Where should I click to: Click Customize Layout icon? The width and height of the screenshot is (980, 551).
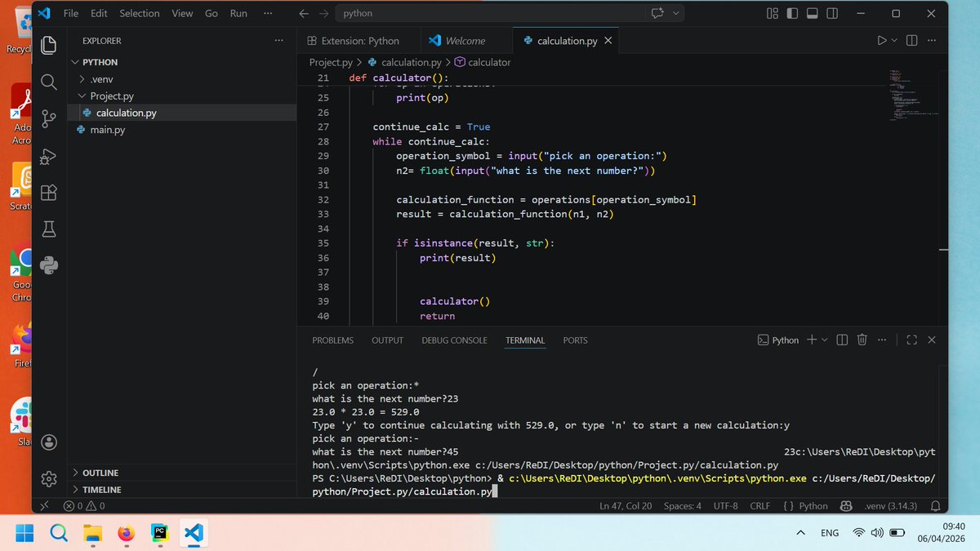click(773, 13)
